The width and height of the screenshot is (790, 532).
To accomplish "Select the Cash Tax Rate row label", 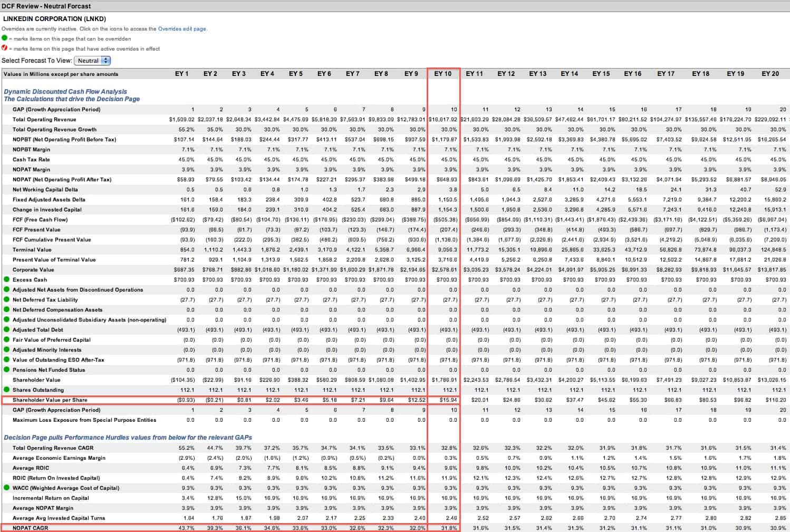I will pos(31,160).
